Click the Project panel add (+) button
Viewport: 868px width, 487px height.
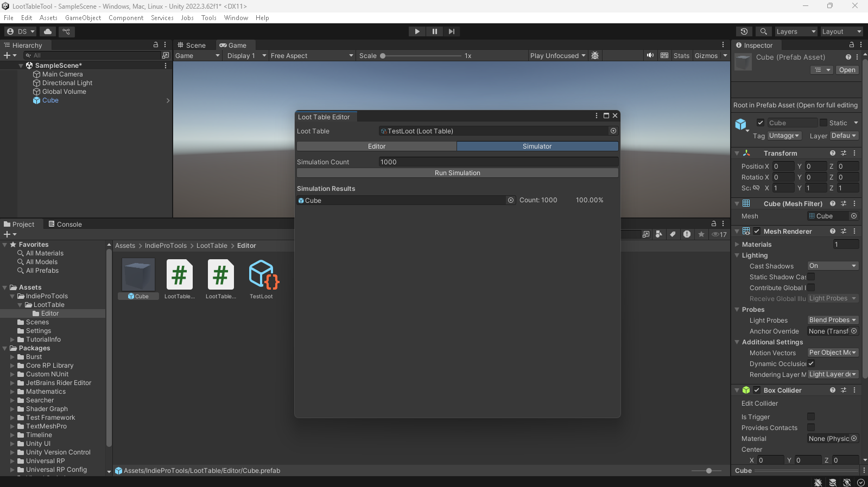click(x=10, y=234)
